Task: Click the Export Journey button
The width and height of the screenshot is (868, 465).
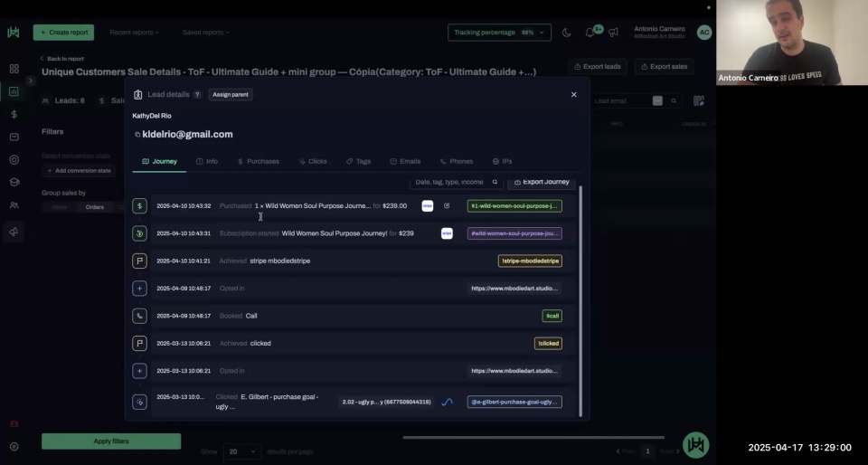Action: 542,182
